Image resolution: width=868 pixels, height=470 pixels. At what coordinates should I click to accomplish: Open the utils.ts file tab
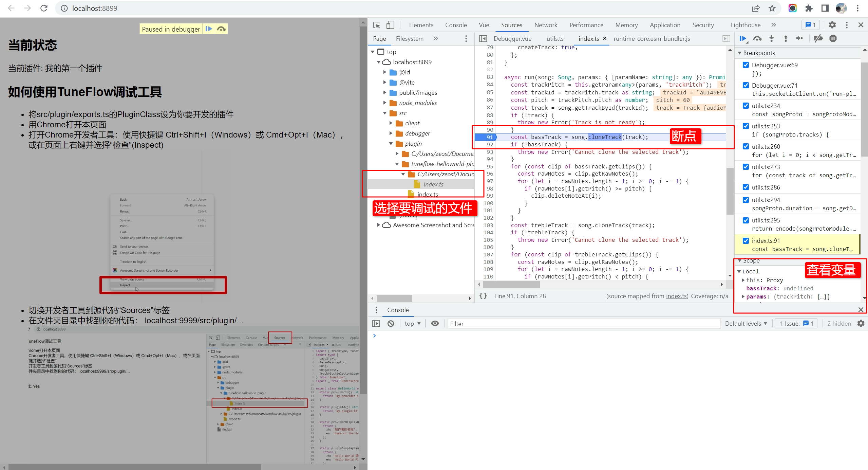point(555,39)
